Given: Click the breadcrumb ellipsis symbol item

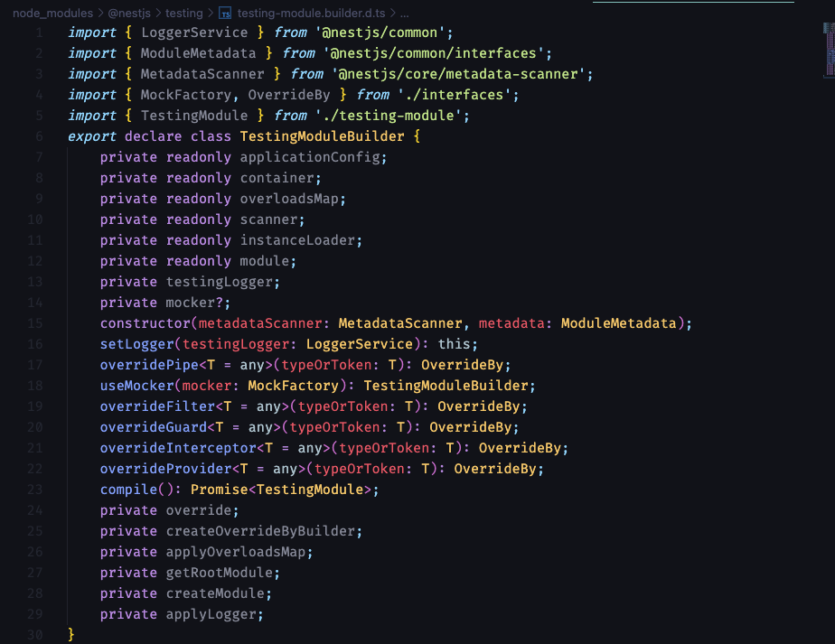Looking at the screenshot, I should tap(404, 14).
